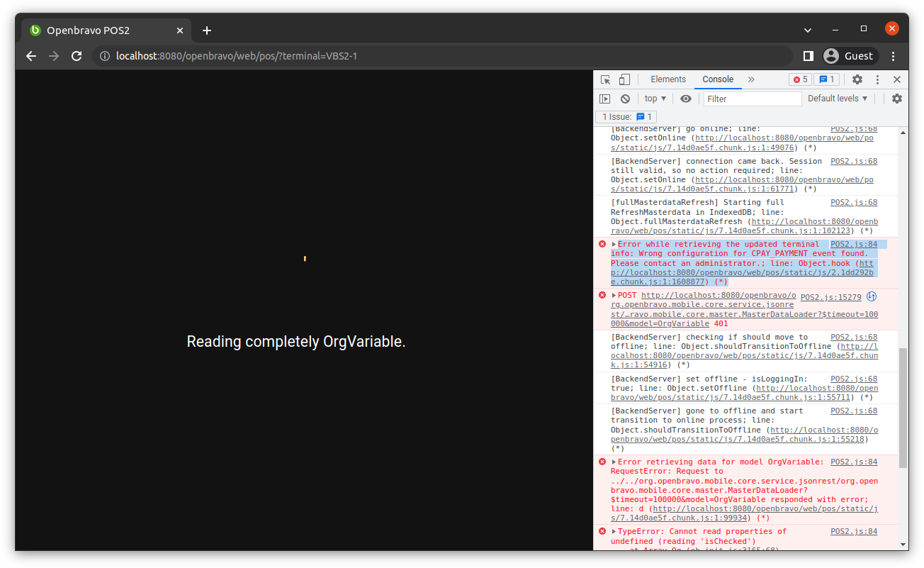Open a new browser tab
The width and height of the screenshot is (924, 568).
207,30
